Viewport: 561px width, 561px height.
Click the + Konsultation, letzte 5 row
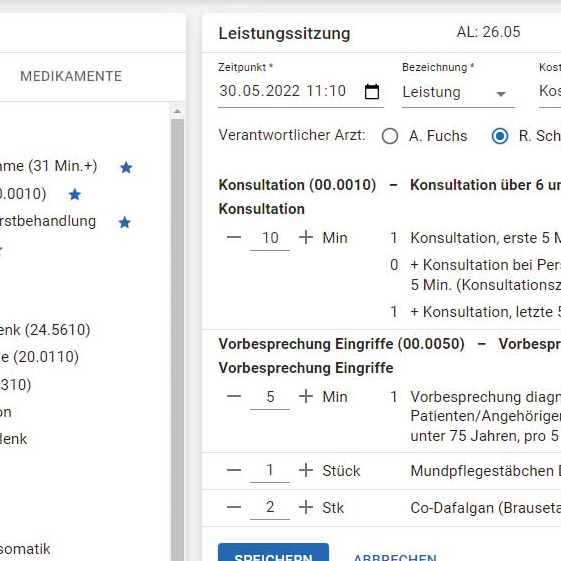coord(486,312)
